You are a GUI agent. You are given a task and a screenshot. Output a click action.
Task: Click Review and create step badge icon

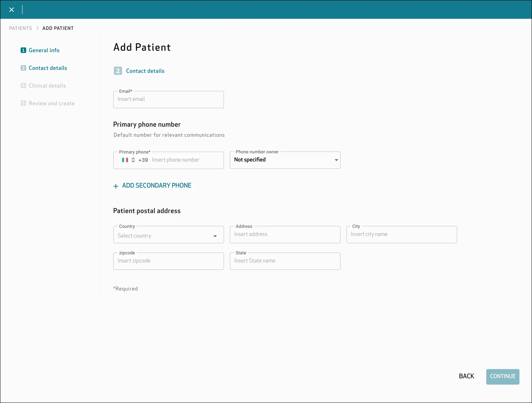pos(23,103)
